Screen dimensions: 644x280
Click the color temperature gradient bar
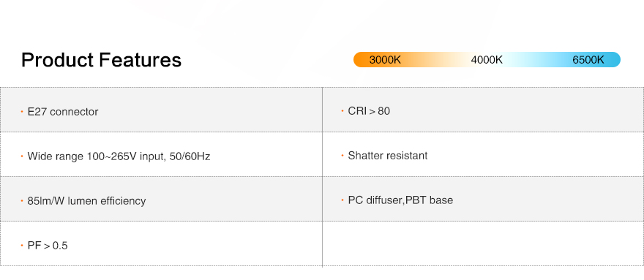pos(487,59)
